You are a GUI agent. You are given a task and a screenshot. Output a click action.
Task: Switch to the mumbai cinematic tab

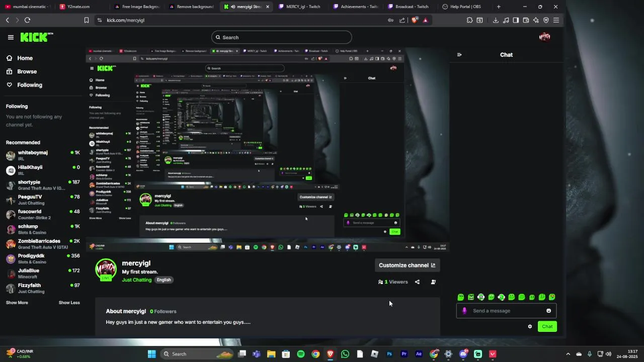[27, 7]
